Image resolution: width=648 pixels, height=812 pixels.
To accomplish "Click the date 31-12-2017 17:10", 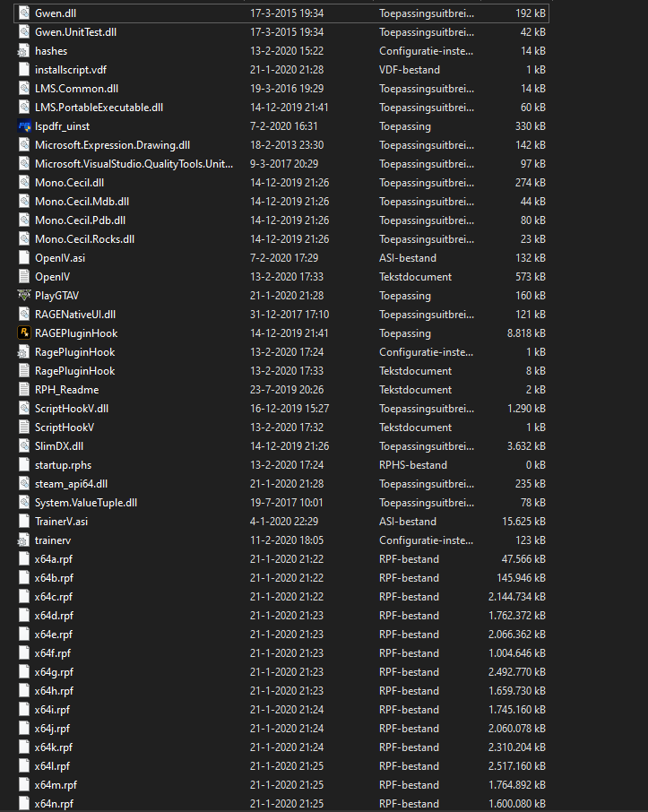I will [x=289, y=315].
